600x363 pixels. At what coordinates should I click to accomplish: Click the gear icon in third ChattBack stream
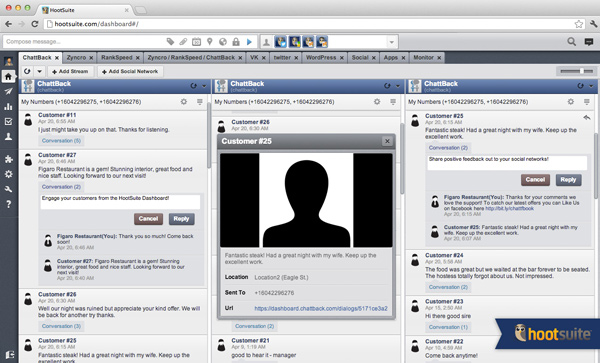(571, 102)
